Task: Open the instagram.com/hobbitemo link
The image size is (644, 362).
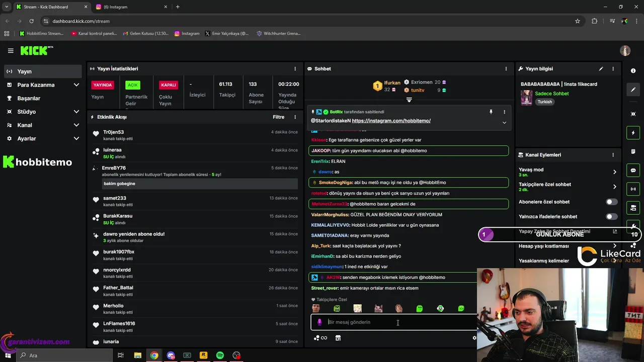Action: [x=391, y=121]
